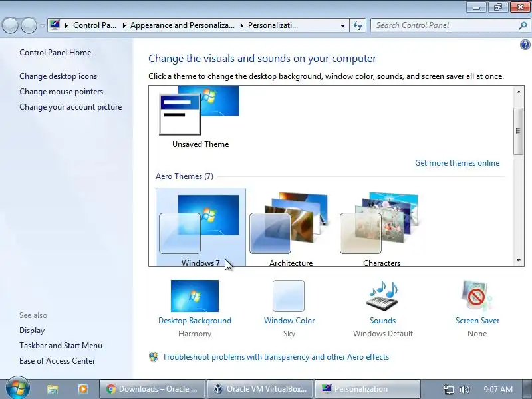This screenshot has width=532, height=399.
Task: Click the Personalization taskbar button
Action: (368, 389)
